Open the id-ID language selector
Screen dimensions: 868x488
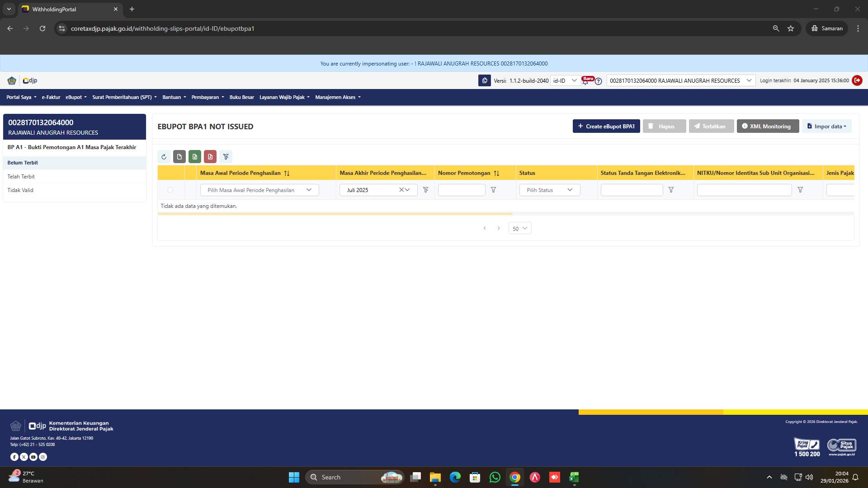point(565,80)
